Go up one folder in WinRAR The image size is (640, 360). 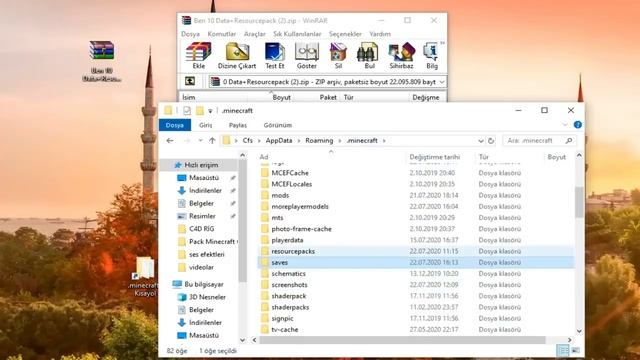190,81
